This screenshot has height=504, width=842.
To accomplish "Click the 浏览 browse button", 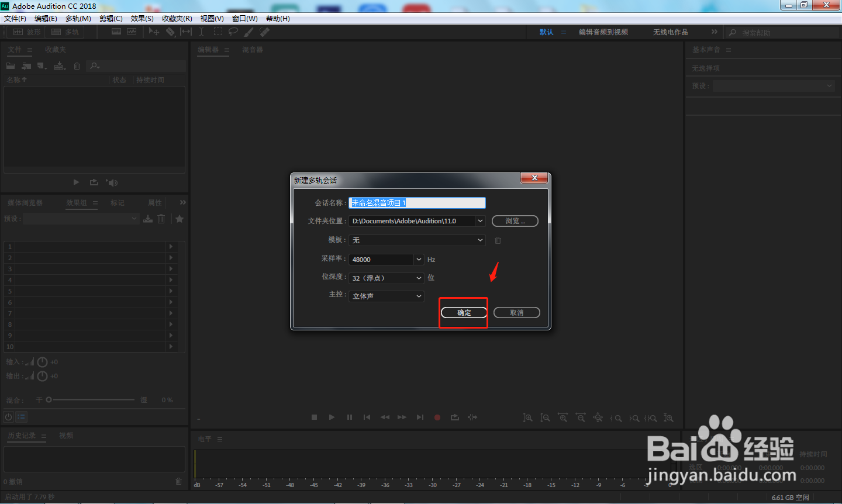I will [515, 221].
